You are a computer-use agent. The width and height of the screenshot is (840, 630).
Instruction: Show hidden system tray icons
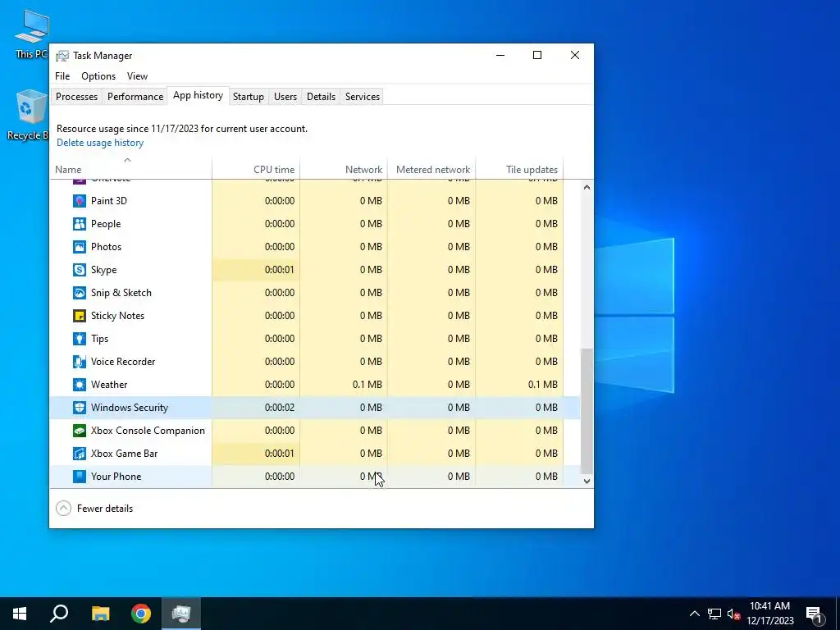[x=694, y=614]
